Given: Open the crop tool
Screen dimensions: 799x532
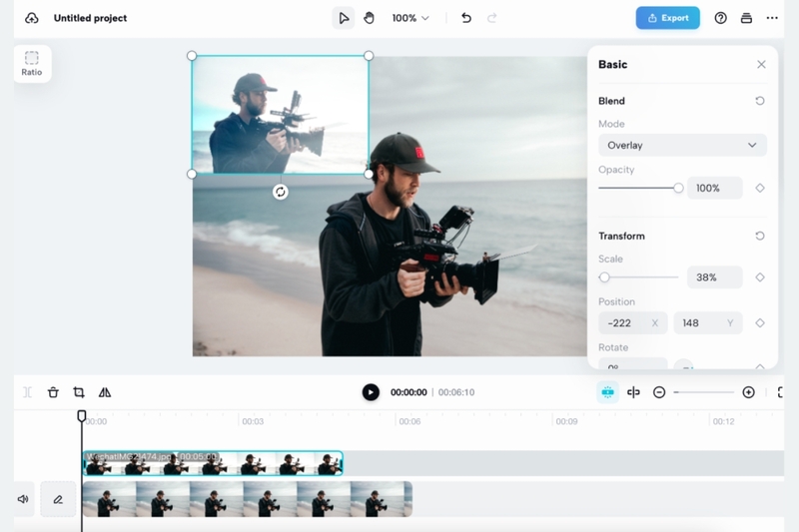Looking at the screenshot, I should click(79, 392).
